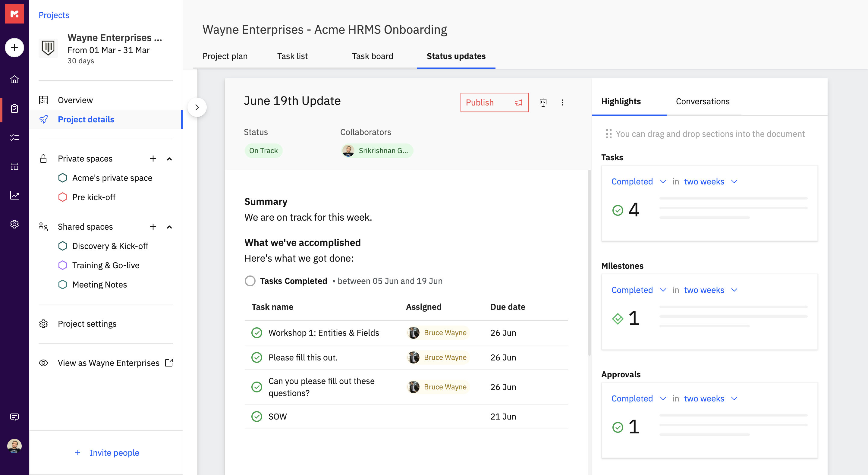
Task: Click the round plus create button
Action: click(14, 48)
